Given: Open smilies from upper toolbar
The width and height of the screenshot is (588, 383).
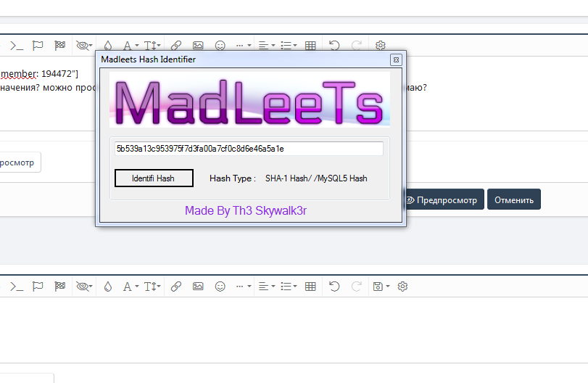Looking at the screenshot, I should 220,46.
